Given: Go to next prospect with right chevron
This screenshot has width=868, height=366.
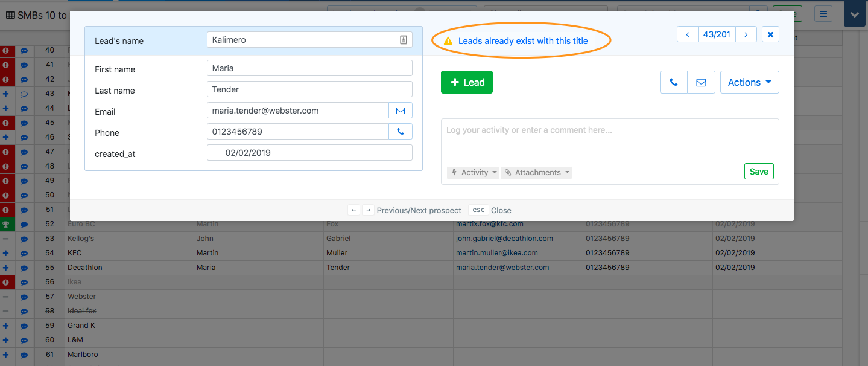Looking at the screenshot, I should tap(746, 34).
